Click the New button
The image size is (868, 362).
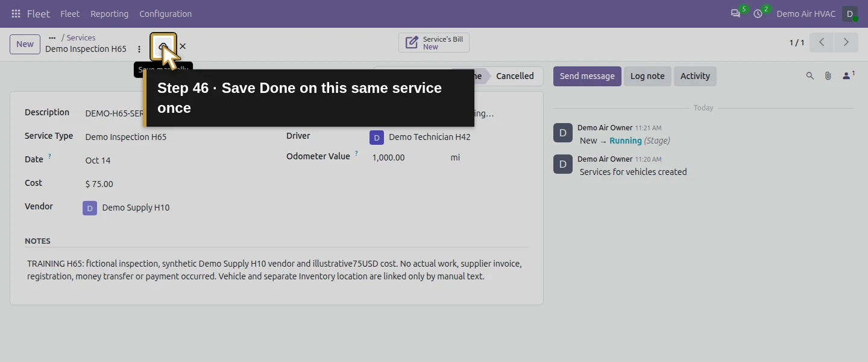25,44
